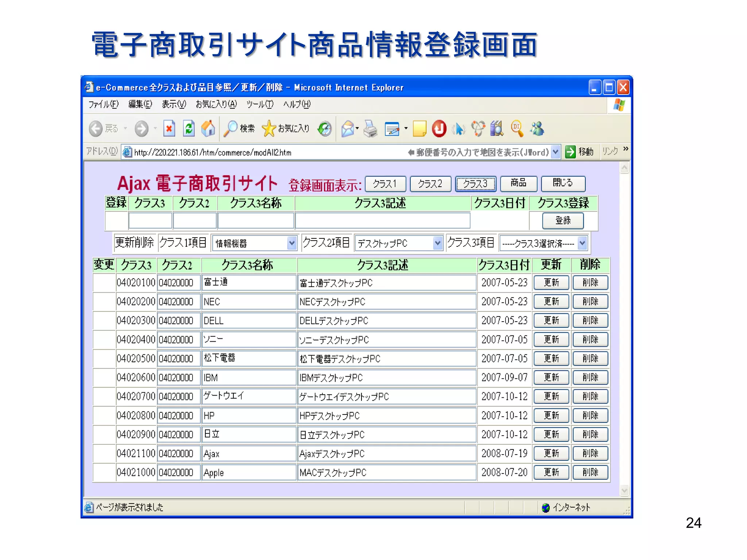Go to Home page icon
Viewport: 747px width, 560px height.
208,129
